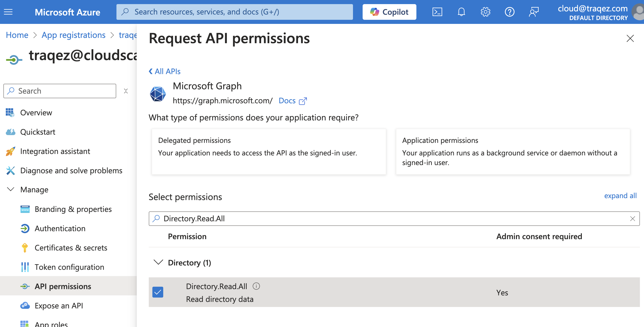Open notifications bell icon

[461, 12]
